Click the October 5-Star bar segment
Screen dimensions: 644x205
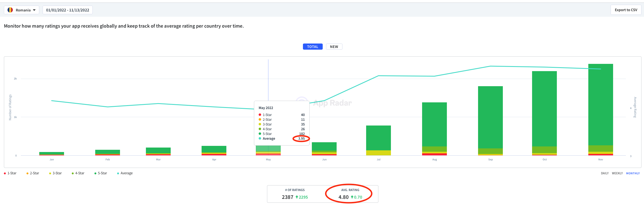(x=544, y=109)
